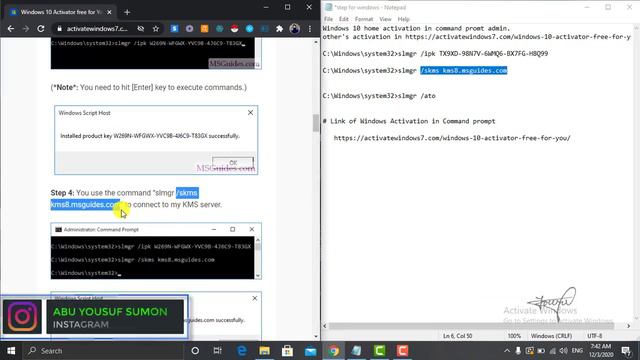Image resolution: width=640 pixels, height=360 pixels.
Task: Open File Explorer from taskbar
Action: point(264,351)
